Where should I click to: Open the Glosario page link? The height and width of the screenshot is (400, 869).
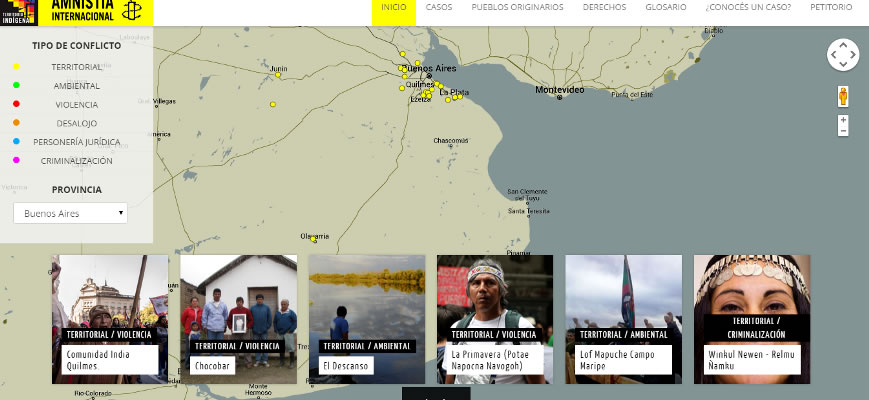665,8
